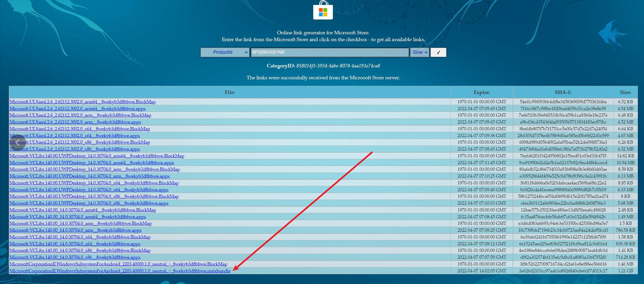Image resolution: width=644 pixels, height=284 pixels.
Task: Click the '1.46 MB' size cell
Action: [625, 264]
